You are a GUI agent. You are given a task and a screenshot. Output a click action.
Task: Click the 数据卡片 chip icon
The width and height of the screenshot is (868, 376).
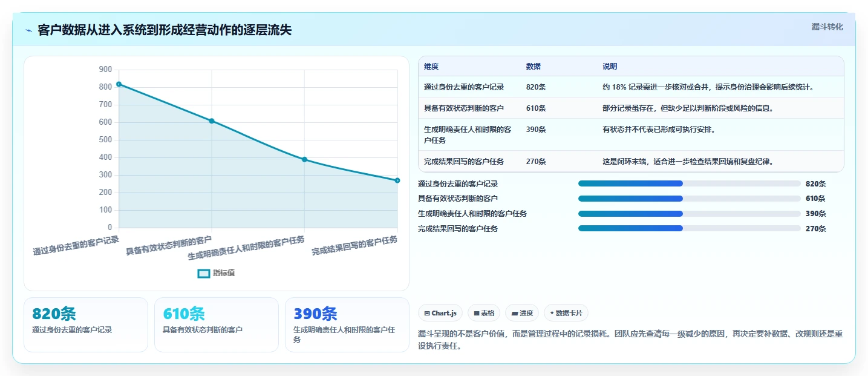(x=552, y=314)
